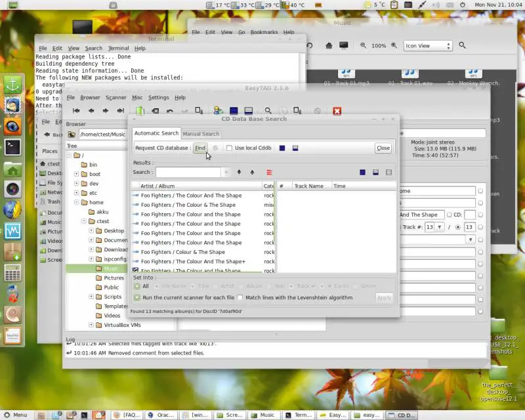Viewport: 525px width, 420px height.
Task: Toggle Use local Cddb checkbox
Action: tap(229, 148)
